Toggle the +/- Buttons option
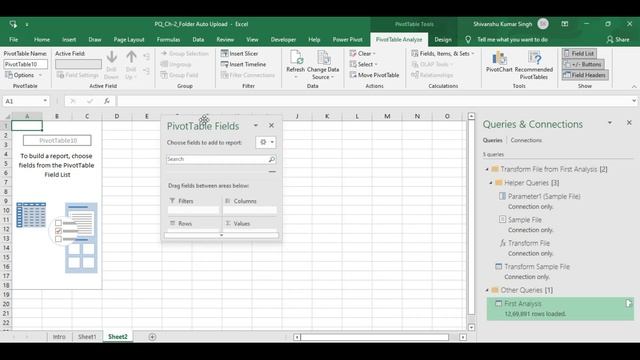This screenshot has width=640, height=360. [583, 64]
